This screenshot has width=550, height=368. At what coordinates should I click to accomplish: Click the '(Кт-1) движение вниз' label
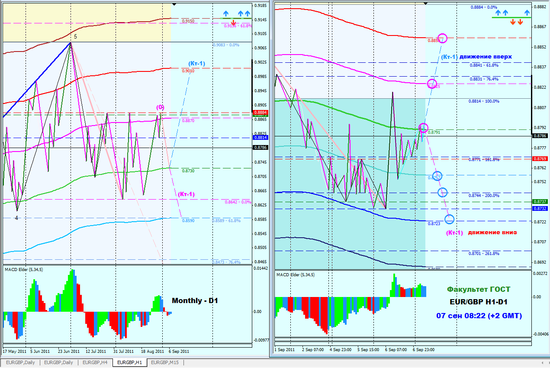481,233
